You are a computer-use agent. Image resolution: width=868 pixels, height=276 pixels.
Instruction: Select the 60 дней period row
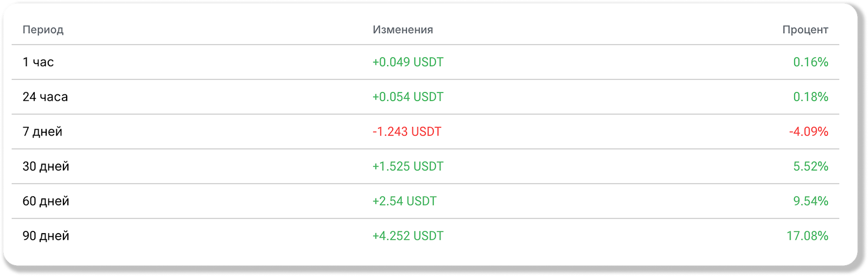point(425,201)
